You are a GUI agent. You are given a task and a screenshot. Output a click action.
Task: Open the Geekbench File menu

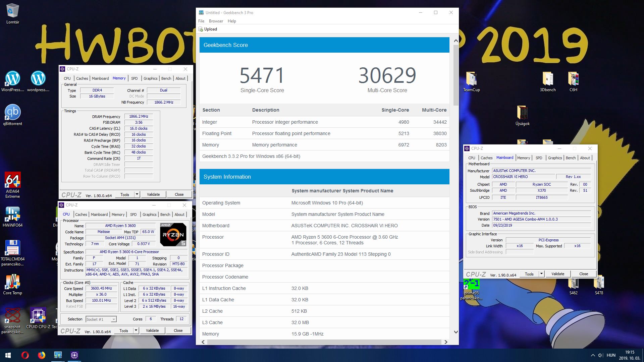point(201,21)
